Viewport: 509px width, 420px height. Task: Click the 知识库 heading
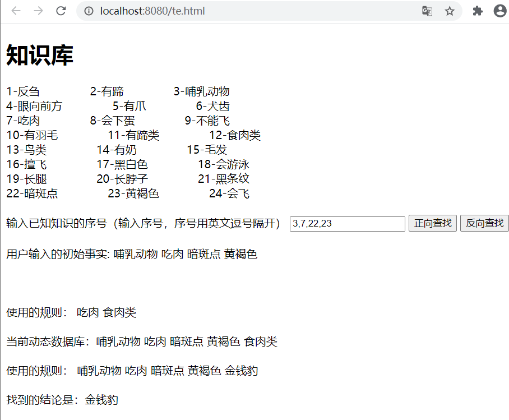click(x=40, y=55)
